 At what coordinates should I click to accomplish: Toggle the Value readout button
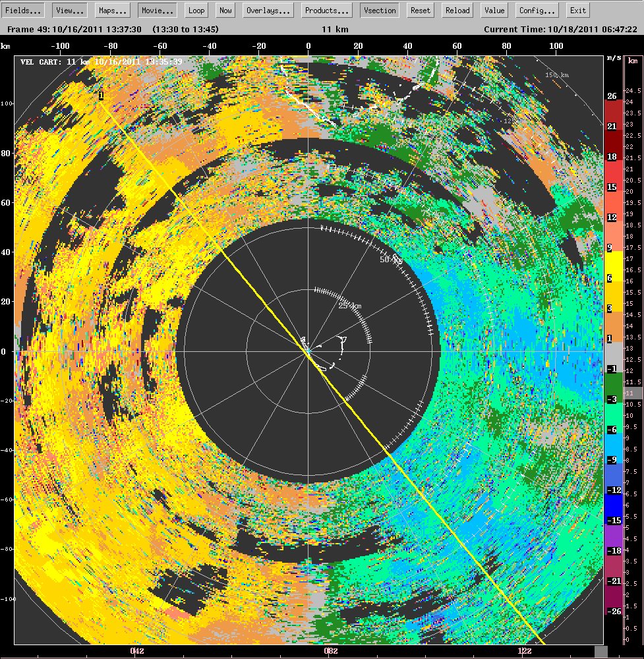point(494,11)
